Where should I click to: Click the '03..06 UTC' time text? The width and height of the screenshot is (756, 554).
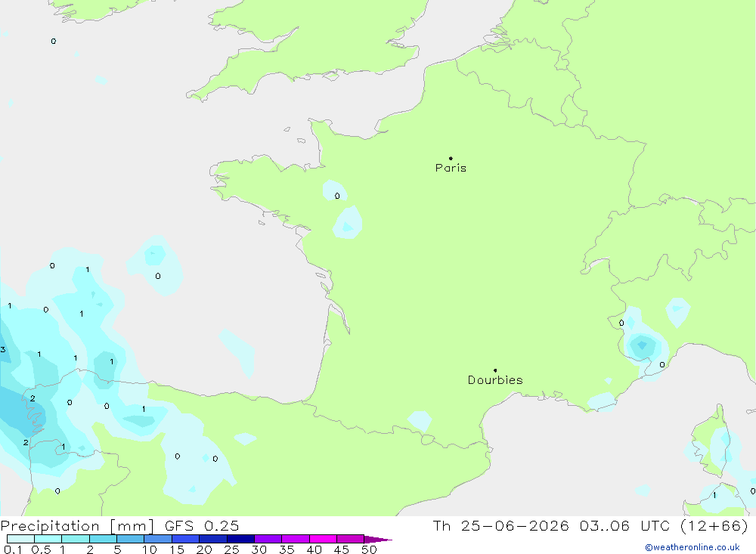(625, 526)
